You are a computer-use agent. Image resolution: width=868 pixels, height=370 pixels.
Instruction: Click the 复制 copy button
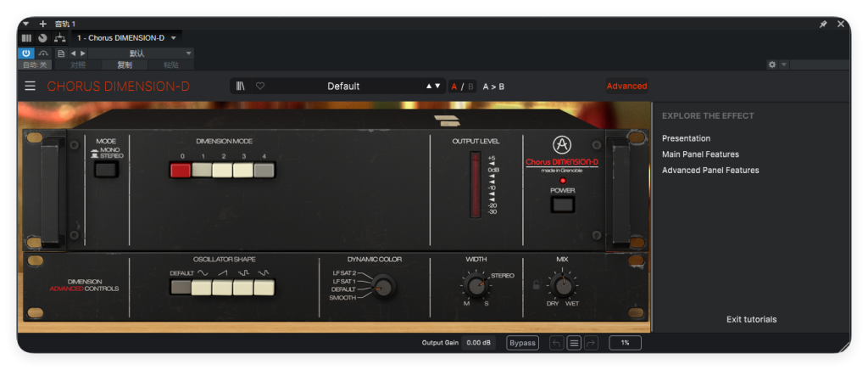coord(125,64)
